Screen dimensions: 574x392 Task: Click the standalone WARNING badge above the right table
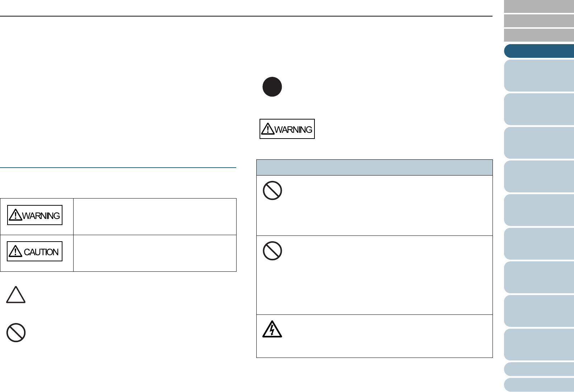[x=287, y=129]
